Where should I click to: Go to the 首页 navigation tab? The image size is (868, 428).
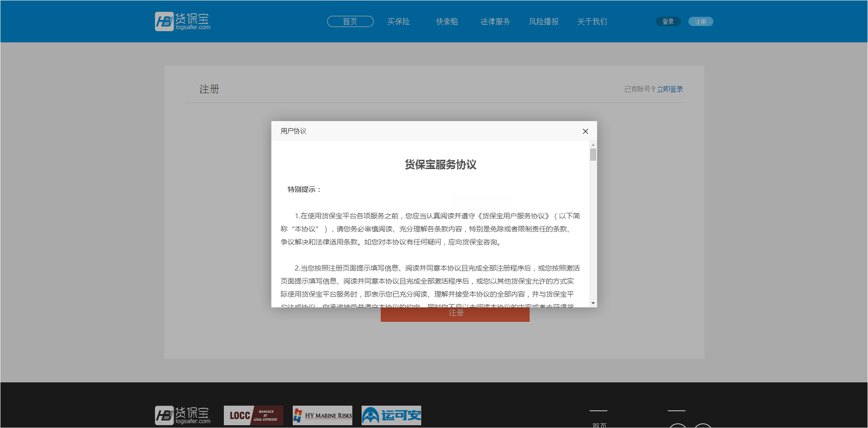350,21
